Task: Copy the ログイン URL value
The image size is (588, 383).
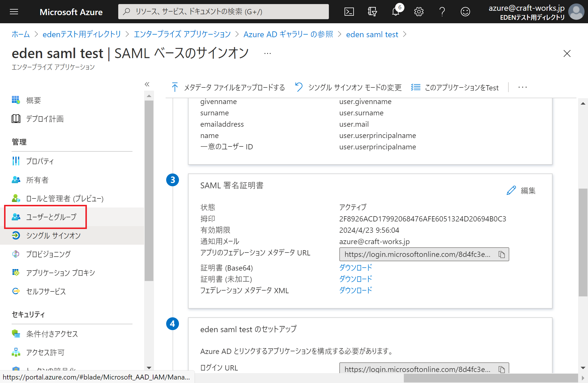Action: 502,369
